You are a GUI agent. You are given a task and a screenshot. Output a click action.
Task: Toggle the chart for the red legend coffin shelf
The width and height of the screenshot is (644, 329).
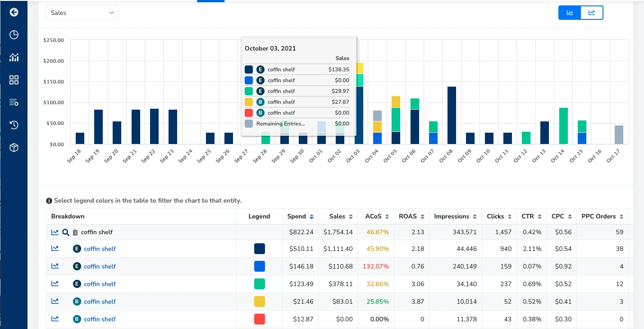pyautogui.click(x=259, y=319)
